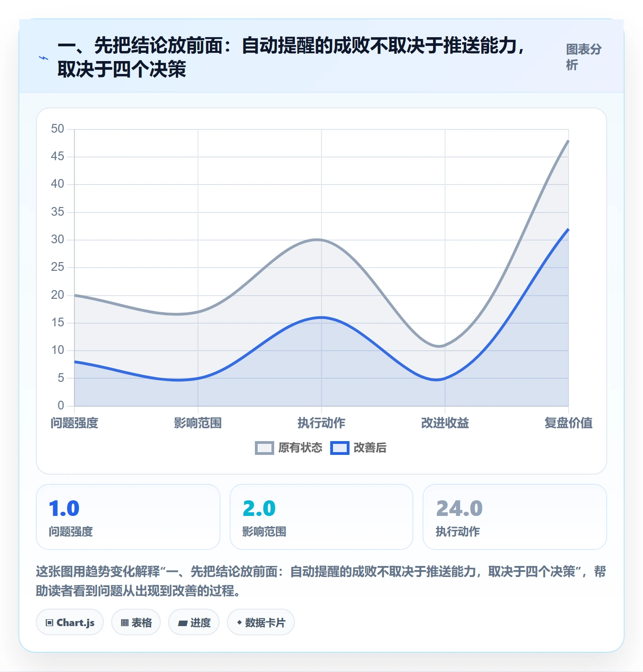Viewport: 643px width, 672px height.
Task: Click the bar icon in the 进度 chip
Action: click(x=183, y=623)
